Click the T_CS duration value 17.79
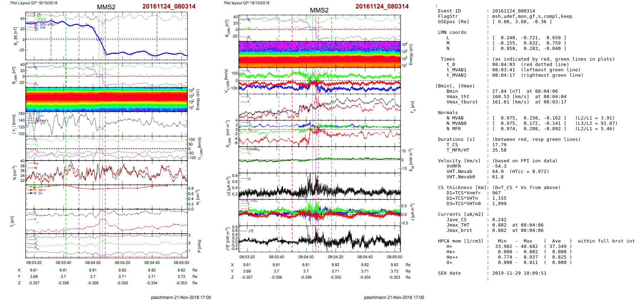The height and width of the screenshot is (300, 644). (x=499, y=145)
